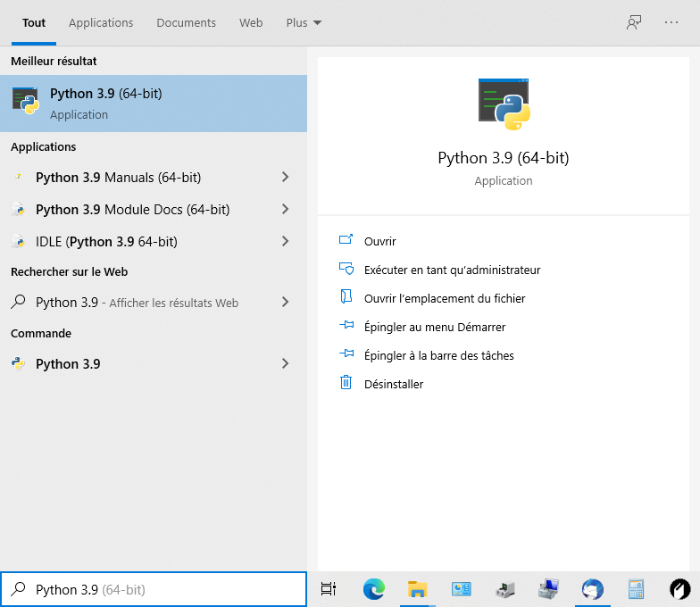This screenshot has width=700, height=607.
Task: Click the Ouvrir window-arrow icon
Action: (x=346, y=239)
